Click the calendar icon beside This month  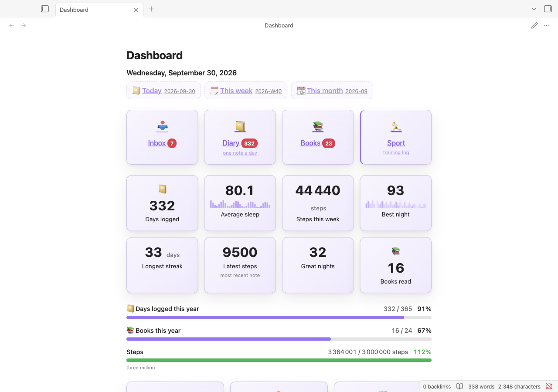coord(301,91)
